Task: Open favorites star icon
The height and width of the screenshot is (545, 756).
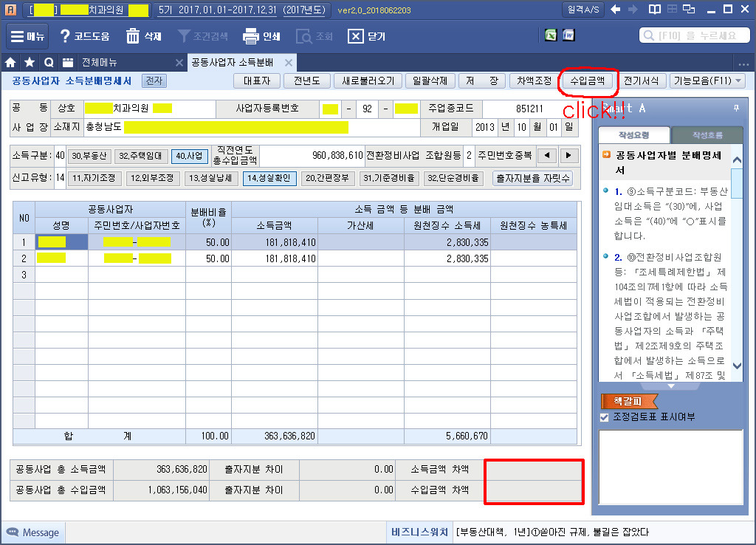Action: click(x=30, y=62)
